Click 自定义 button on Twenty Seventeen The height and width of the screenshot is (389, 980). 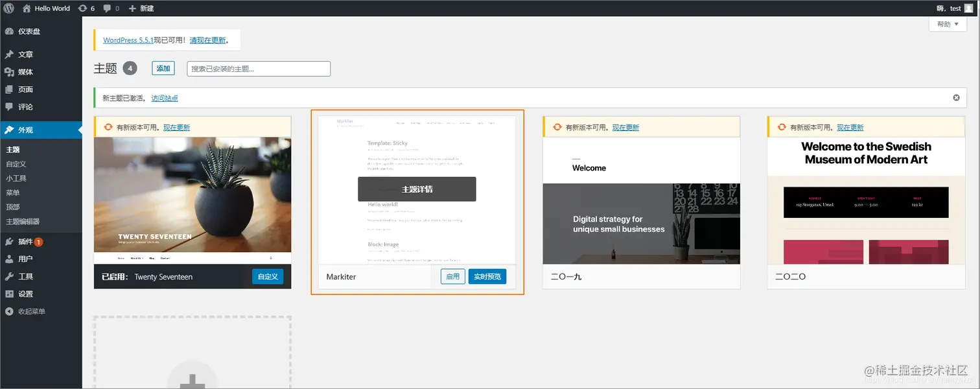coord(268,277)
